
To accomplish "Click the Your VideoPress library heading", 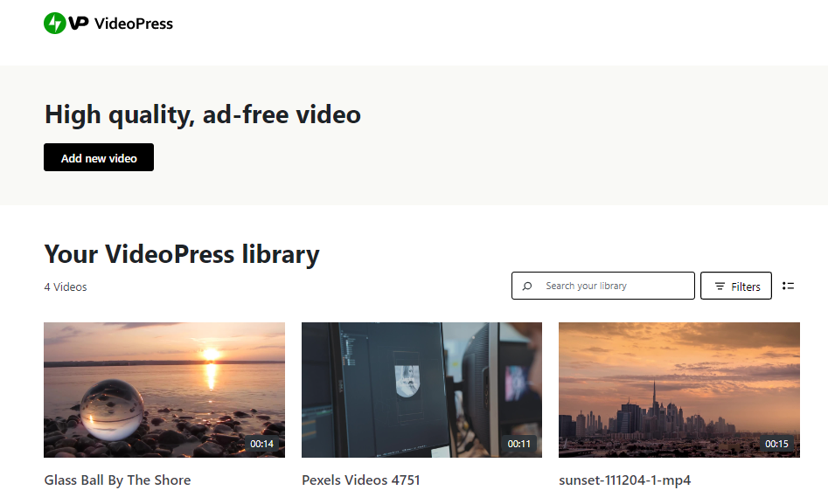I will point(182,254).
